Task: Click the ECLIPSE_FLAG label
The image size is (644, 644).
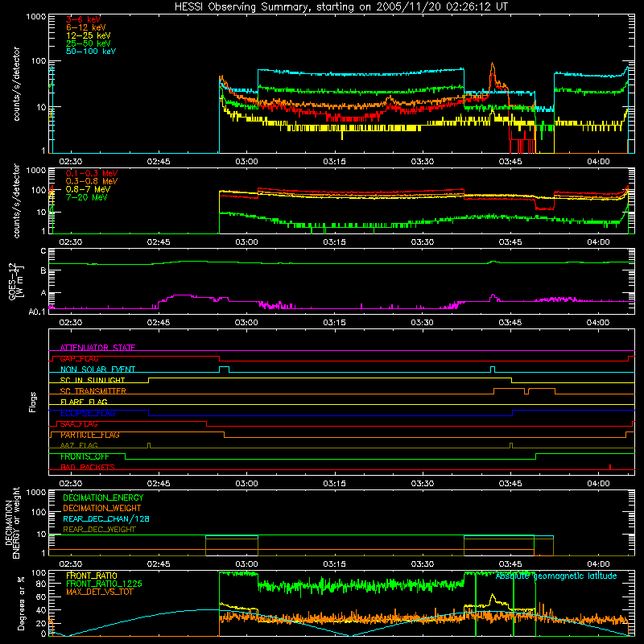Action: point(88,413)
